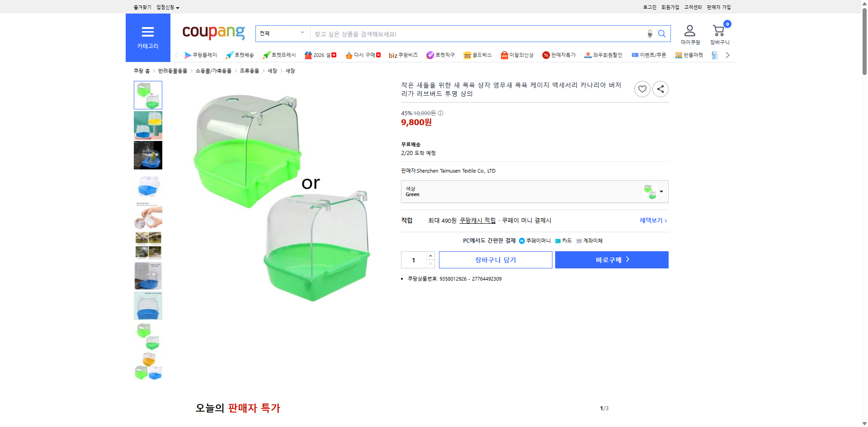Click the 마이쿠팡 profile icon
Viewport: 868px width, 427px height.
[689, 30]
